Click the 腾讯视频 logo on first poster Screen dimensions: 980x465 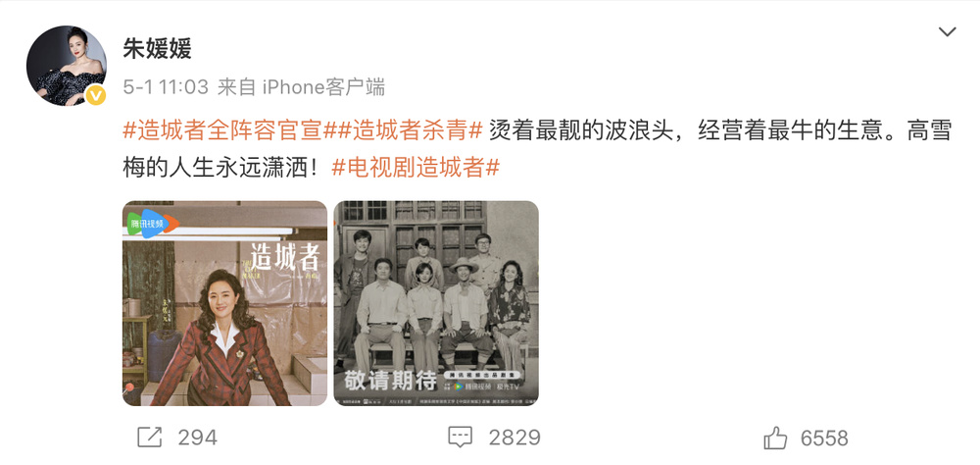(153, 224)
